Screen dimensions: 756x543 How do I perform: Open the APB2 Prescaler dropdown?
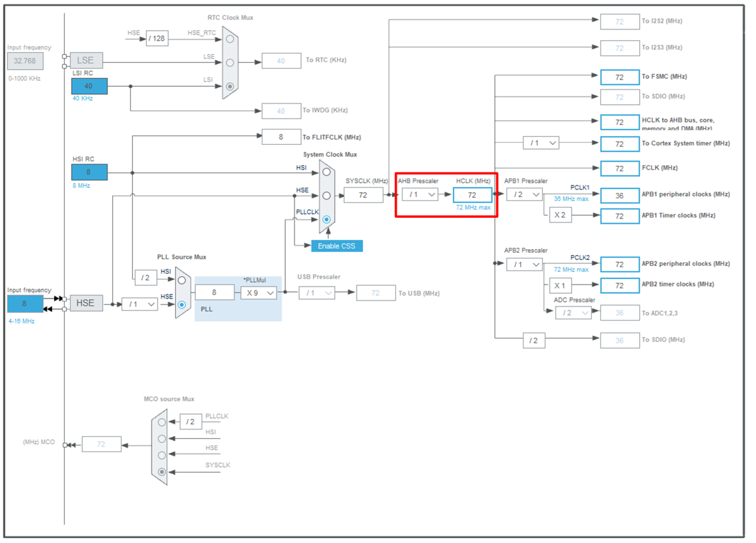(x=524, y=264)
